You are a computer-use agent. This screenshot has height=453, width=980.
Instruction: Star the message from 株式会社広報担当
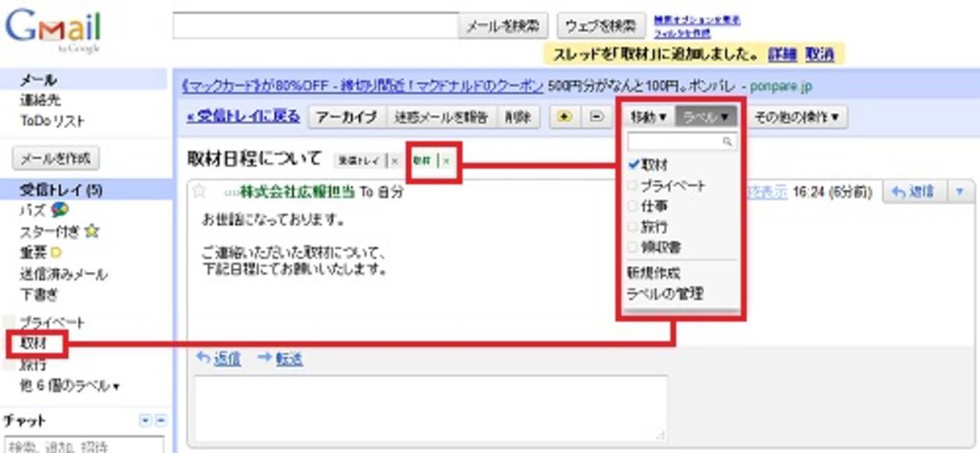coord(199,191)
